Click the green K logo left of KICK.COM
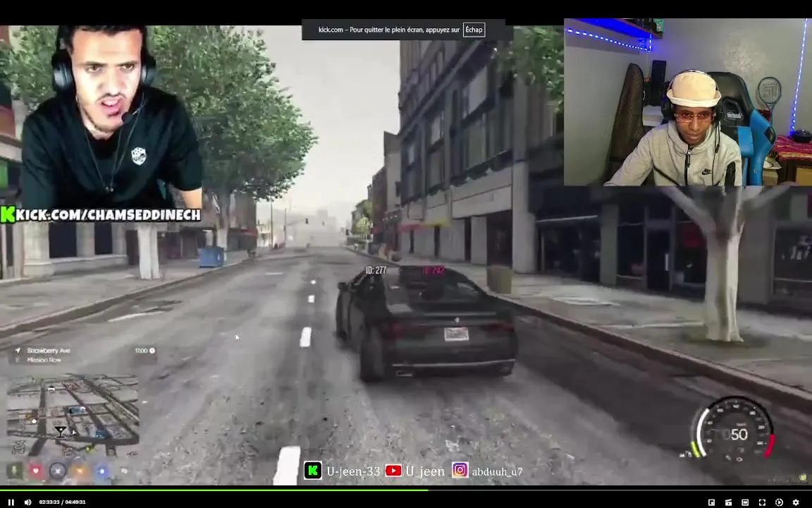This screenshot has height=508, width=812. click(7, 214)
